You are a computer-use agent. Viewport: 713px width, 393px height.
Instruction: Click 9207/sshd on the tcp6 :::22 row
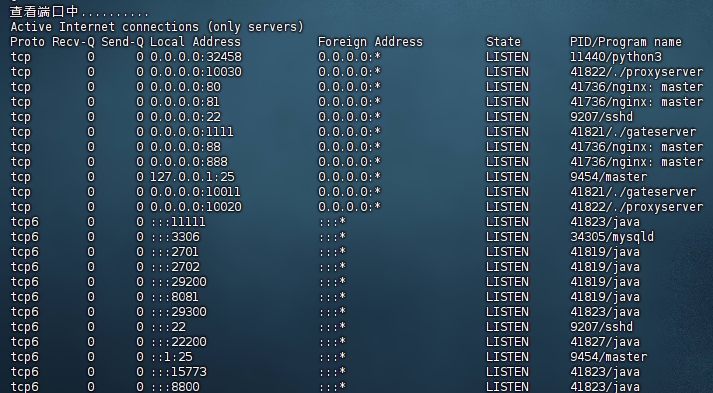[x=601, y=327]
